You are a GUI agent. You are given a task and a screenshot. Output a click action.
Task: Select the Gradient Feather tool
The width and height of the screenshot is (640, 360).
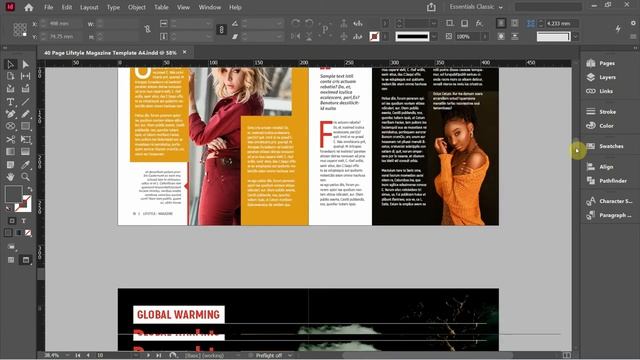click(x=26, y=152)
